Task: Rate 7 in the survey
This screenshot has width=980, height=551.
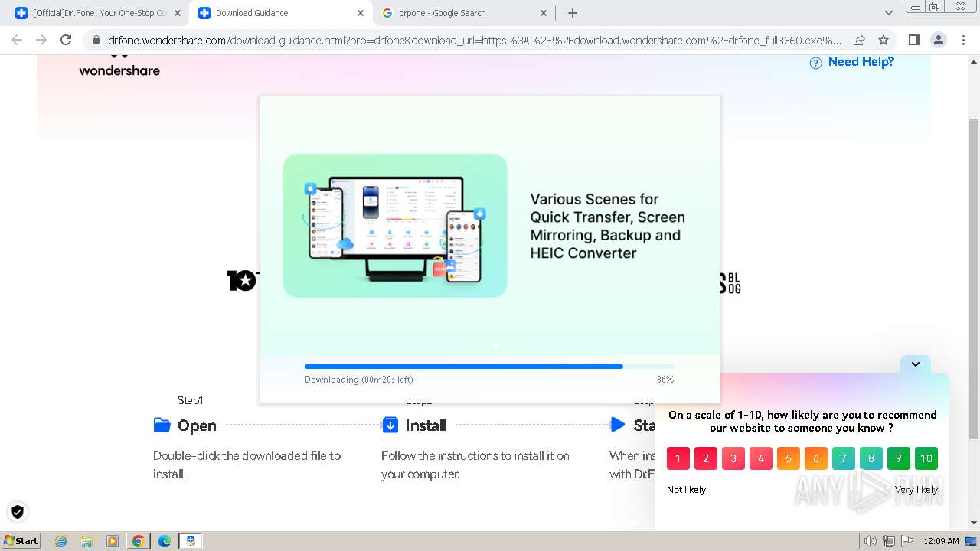Action: point(844,458)
